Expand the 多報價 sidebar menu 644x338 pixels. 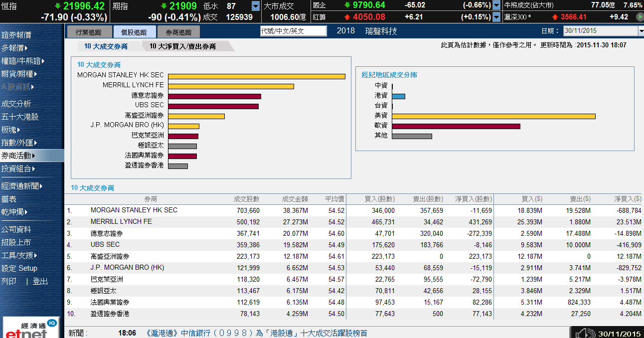pos(14,48)
